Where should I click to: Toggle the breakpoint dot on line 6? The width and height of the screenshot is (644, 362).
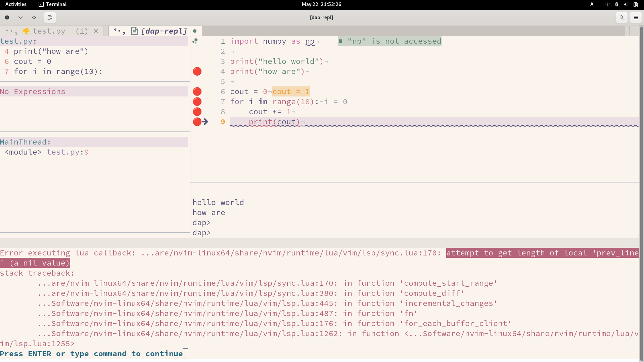coord(197,91)
